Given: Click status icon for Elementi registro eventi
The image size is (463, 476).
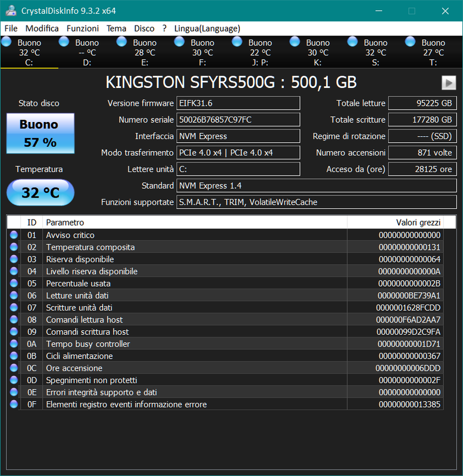Looking at the screenshot, I should pyautogui.click(x=14, y=405).
